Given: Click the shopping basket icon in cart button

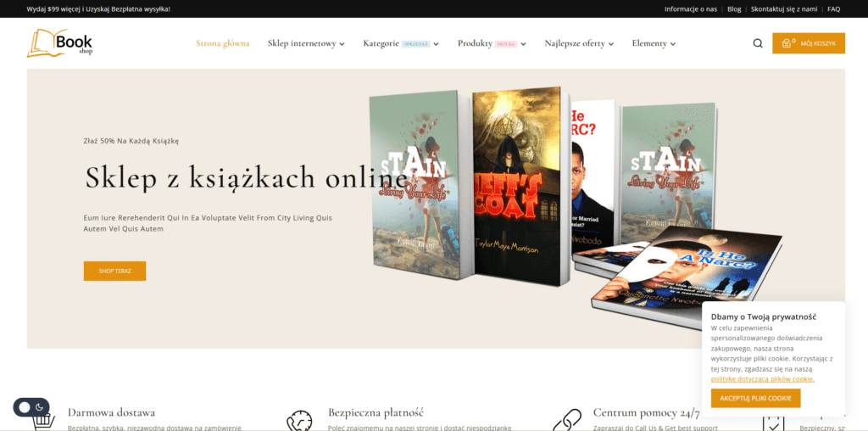Looking at the screenshot, I should 786,43.
